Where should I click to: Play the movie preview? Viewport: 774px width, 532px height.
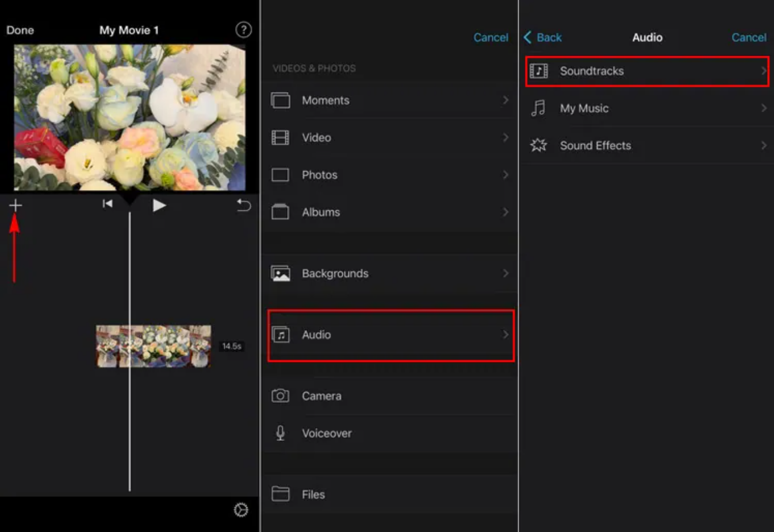(159, 205)
